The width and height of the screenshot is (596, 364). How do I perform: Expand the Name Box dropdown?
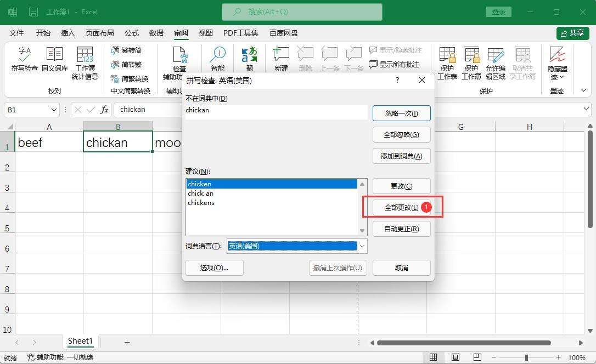(x=54, y=110)
